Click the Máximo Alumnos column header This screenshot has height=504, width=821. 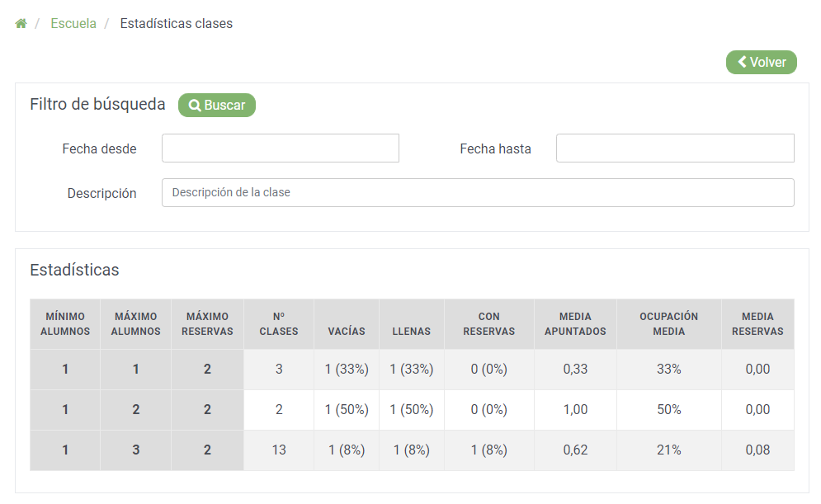pos(135,324)
